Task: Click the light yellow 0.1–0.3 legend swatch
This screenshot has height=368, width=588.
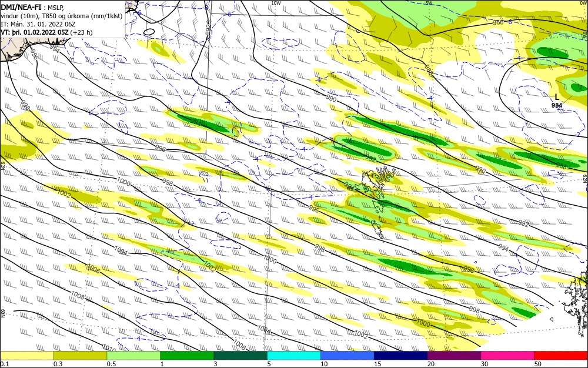Action: [x=26, y=356]
